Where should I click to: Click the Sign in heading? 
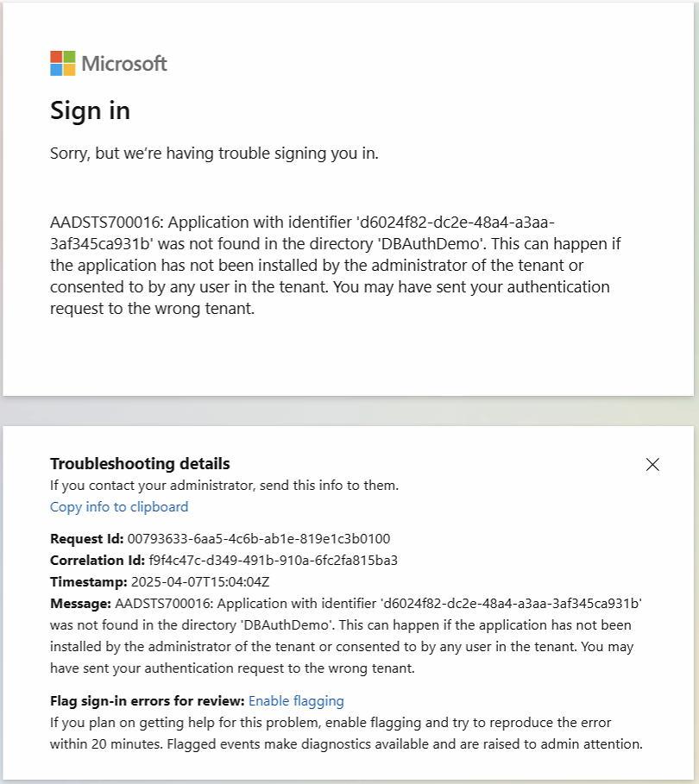pos(90,110)
